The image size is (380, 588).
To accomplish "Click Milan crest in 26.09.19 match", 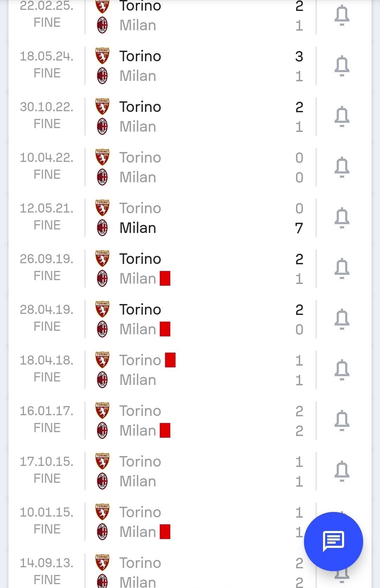I will [102, 278].
